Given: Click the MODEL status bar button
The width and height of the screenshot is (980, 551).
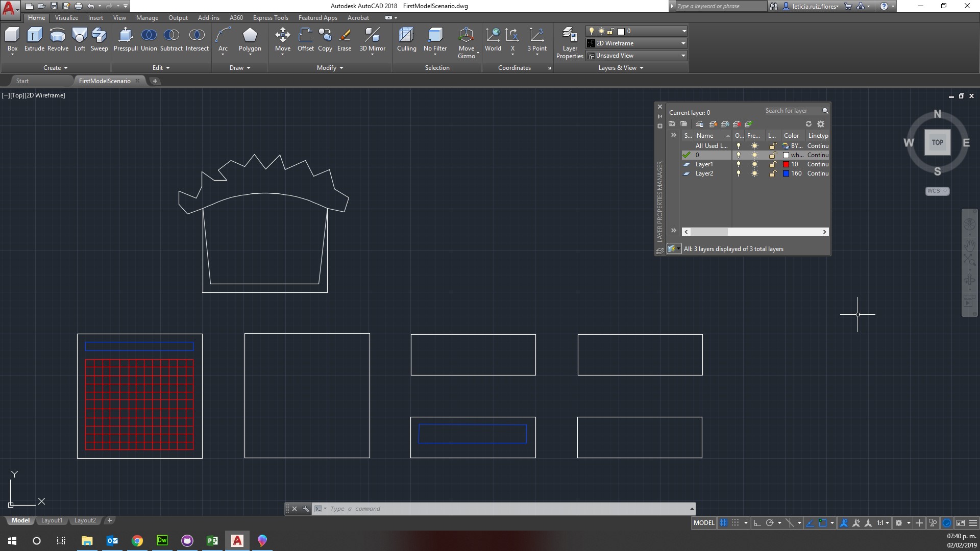Looking at the screenshot, I should (x=703, y=522).
